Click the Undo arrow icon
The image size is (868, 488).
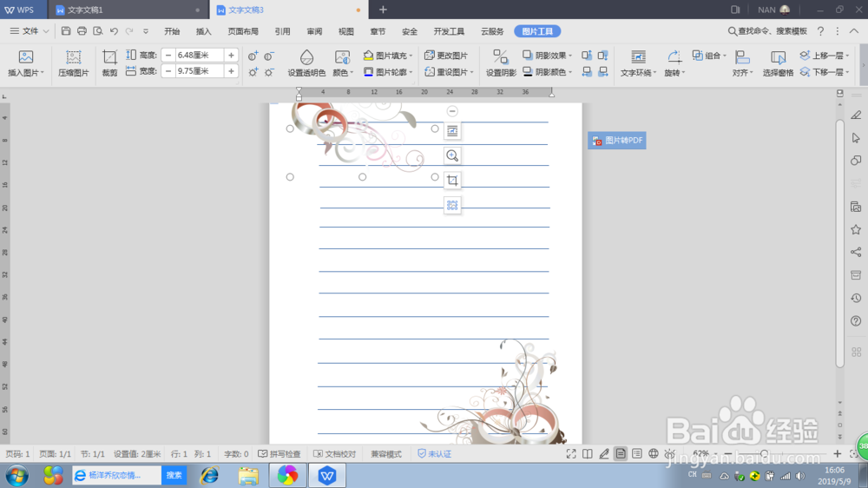pos(114,31)
